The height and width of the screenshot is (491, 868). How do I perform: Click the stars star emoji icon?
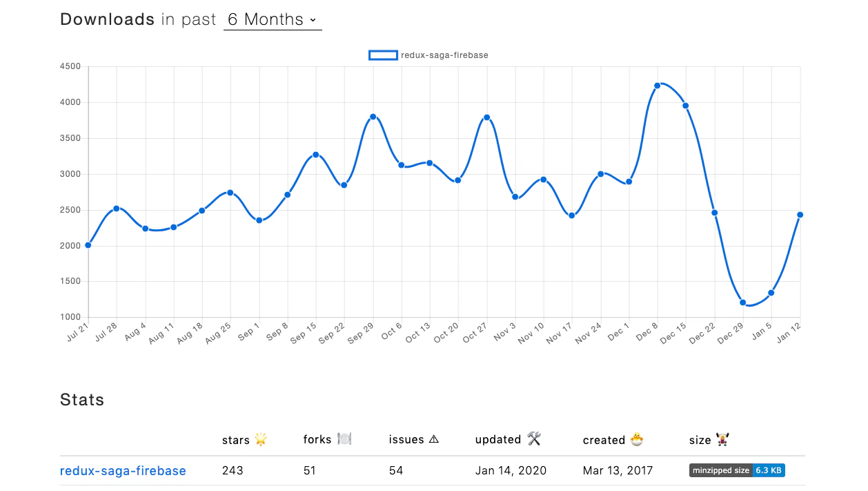click(261, 439)
